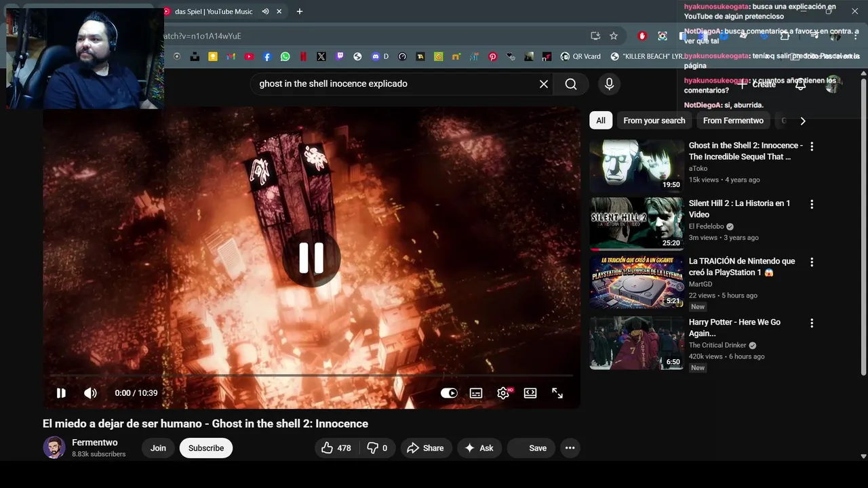Open the red extension icon in toolbar

(642, 36)
